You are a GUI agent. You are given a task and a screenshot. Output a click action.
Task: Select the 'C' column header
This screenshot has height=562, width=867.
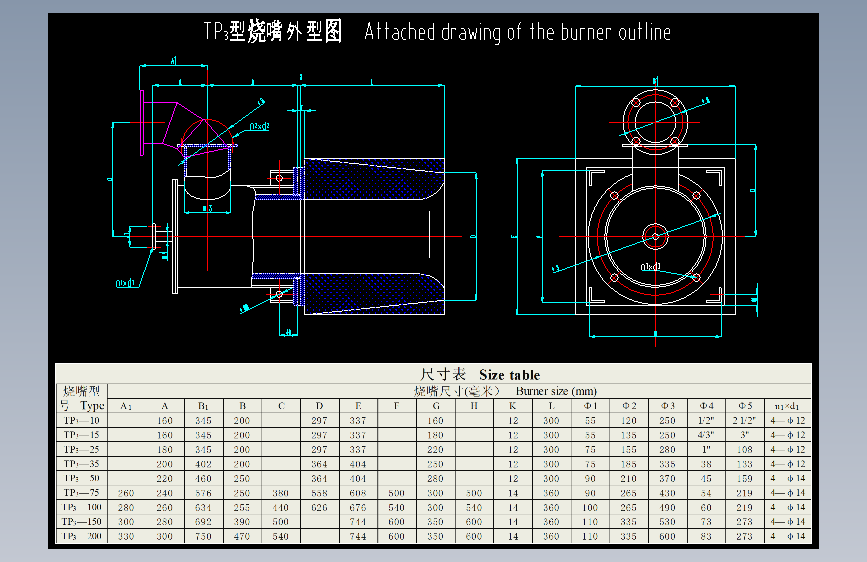(x=281, y=406)
